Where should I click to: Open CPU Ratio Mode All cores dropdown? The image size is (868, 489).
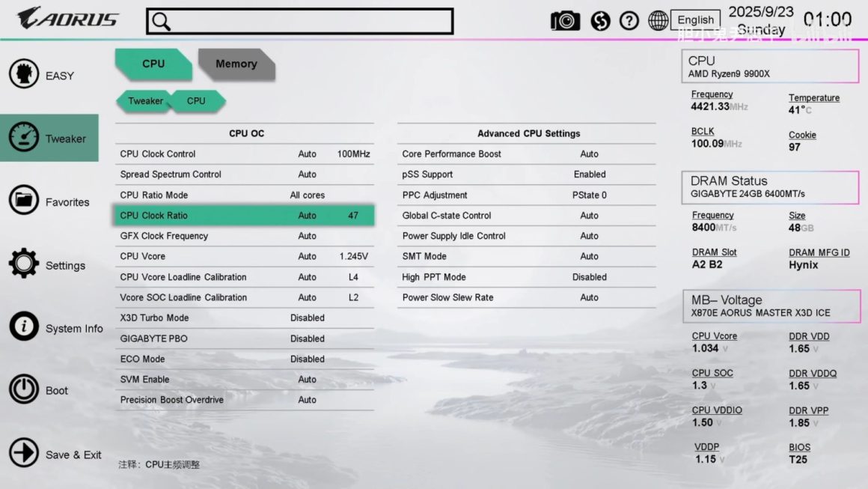click(x=307, y=195)
